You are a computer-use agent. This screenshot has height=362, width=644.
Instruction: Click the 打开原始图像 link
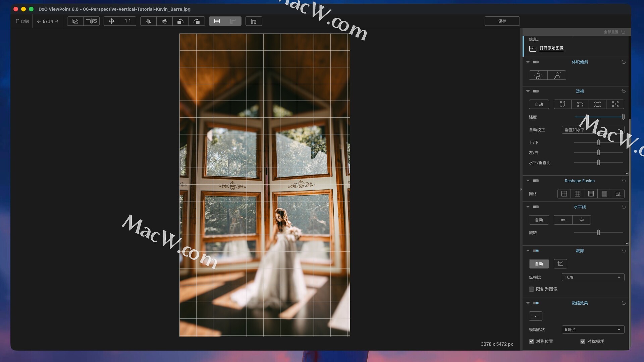551,48
